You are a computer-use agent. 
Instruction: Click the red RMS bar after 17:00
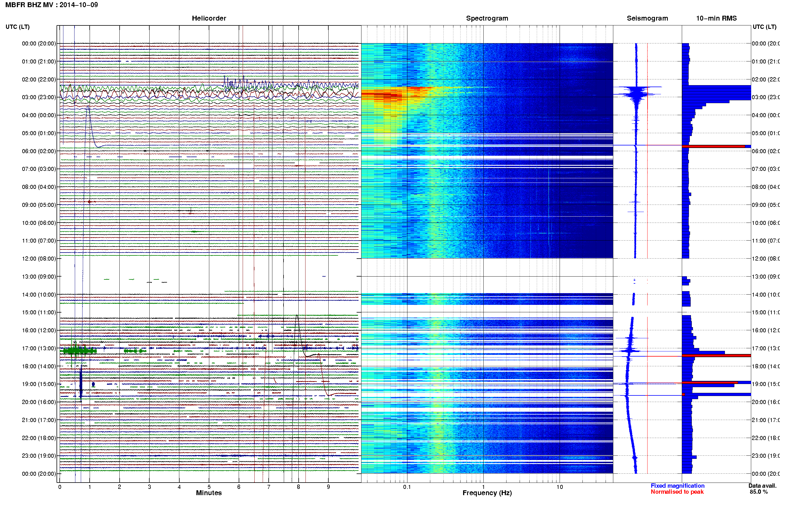pos(716,355)
